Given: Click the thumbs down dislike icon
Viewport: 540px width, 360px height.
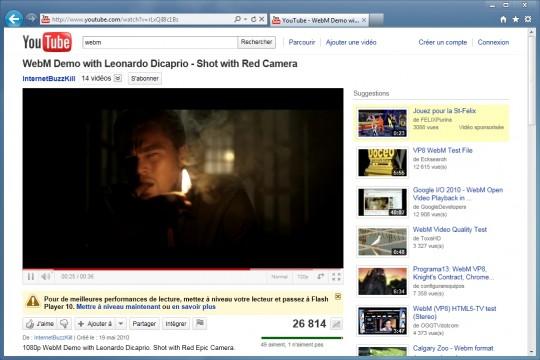Looking at the screenshot, I should (64, 324).
